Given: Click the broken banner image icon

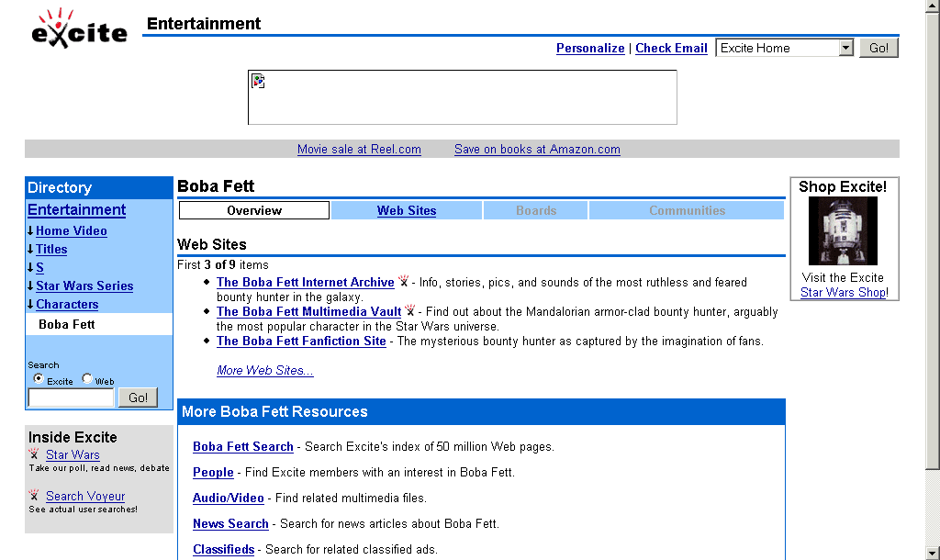Looking at the screenshot, I should pyautogui.click(x=258, y=81).
